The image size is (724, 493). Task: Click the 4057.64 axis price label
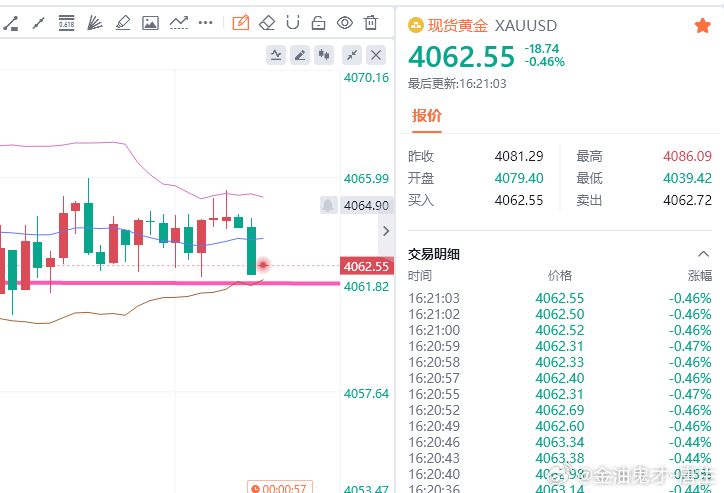(366, 394)
